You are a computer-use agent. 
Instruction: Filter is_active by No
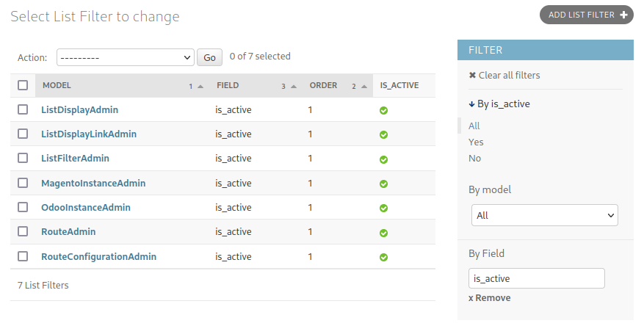[474, 159]
